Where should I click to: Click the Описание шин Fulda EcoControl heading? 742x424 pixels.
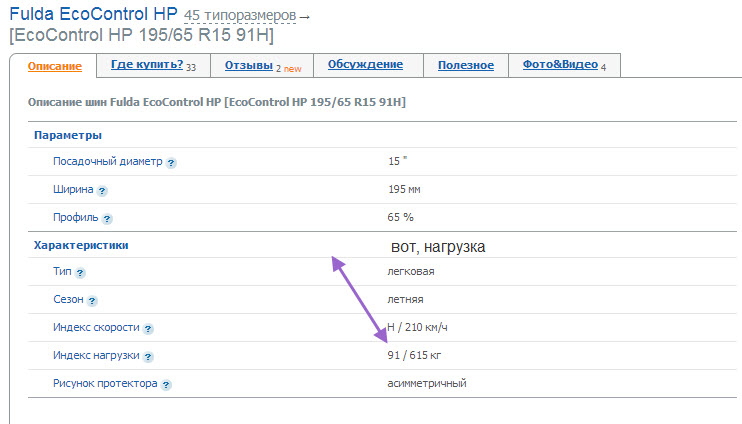(x=217, y=102)
